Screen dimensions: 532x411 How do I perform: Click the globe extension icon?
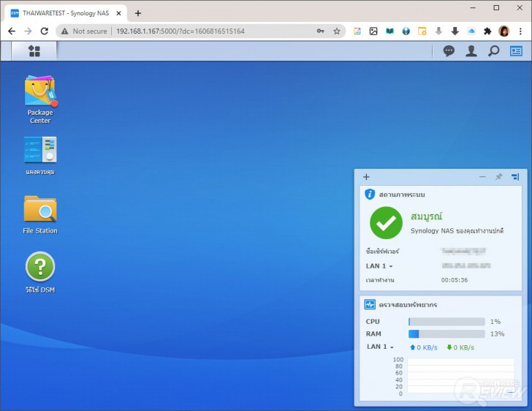coord(406,31)
